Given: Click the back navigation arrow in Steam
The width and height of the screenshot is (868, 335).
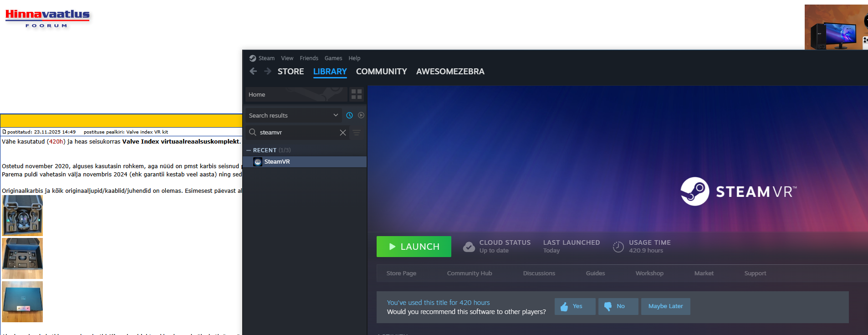Looking at the screenshot, I should [x=253, y=71].
